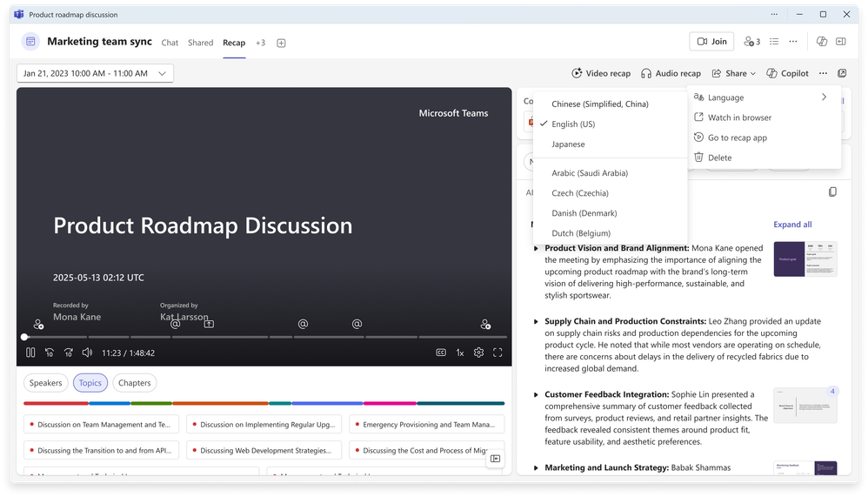
Task: Collapse the panel icon near topics list
Action: pos(496,458)
